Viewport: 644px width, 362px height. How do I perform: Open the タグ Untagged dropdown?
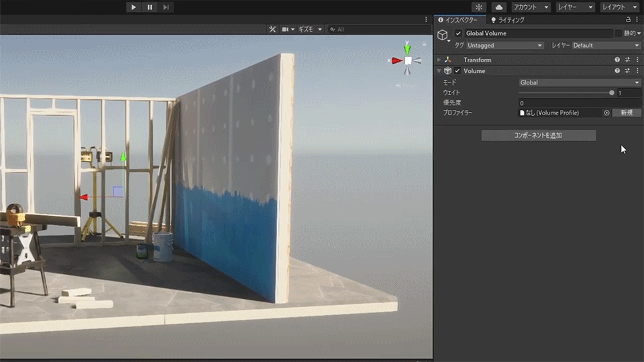pyautogui.click(x=504, y=46)
